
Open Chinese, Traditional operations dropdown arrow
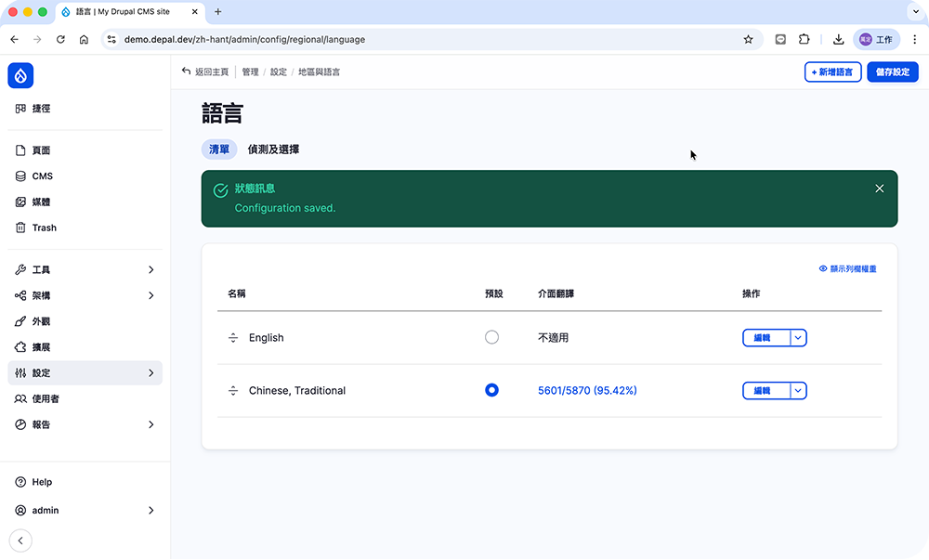(798, 391)
